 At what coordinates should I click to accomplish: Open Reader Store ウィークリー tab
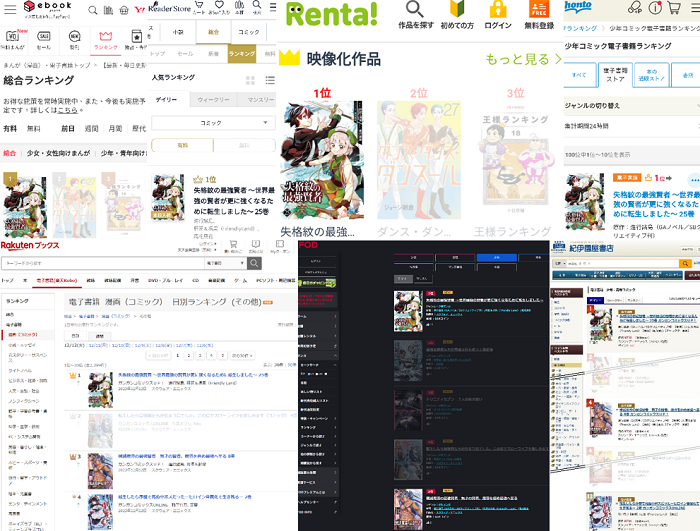[213, 100]
